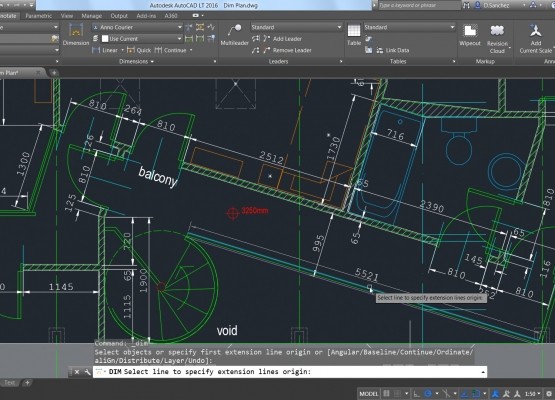The height and width of the screenshot is (400, 555).
Task: Click the 5521 dimension text
Action: [x=367, y=274]
